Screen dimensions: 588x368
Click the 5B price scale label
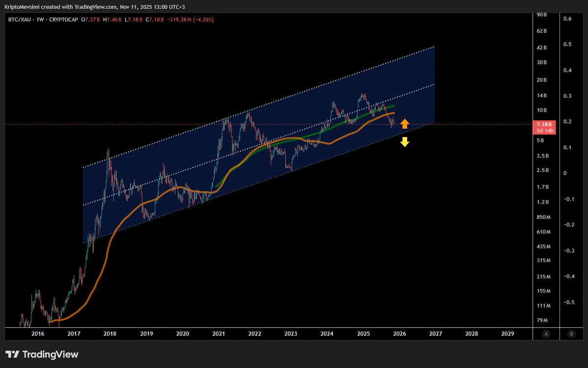pos(540,140)
